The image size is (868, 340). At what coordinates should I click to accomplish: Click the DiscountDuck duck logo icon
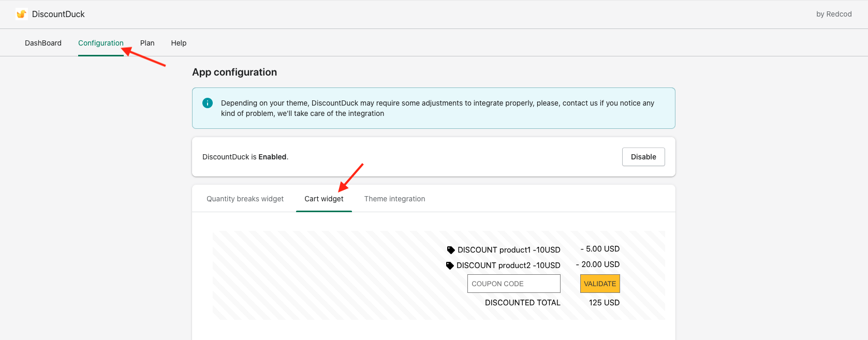(21, 14)
